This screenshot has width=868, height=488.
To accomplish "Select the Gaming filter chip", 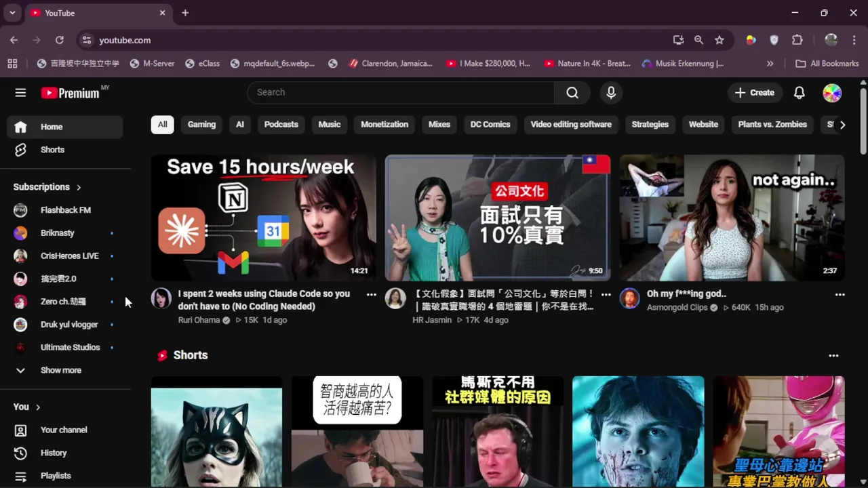I will click(x=201, y=125).
